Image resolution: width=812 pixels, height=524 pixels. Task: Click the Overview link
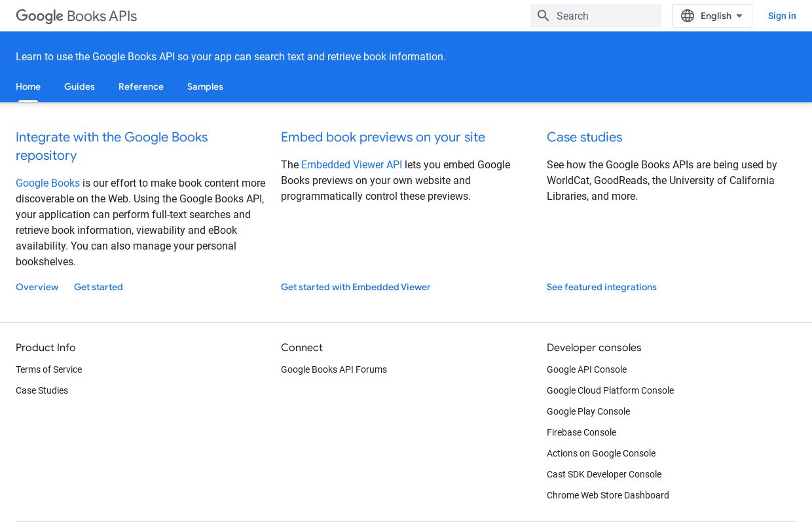coord(37,287)
